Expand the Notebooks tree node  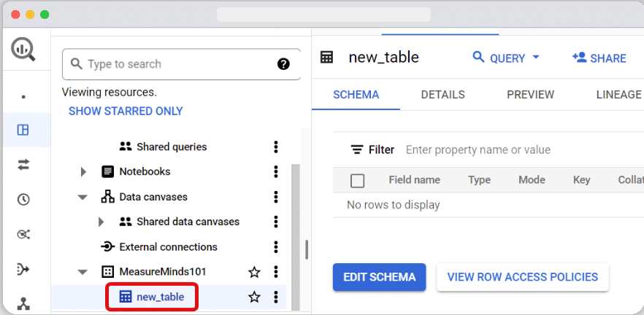[83, 172]
